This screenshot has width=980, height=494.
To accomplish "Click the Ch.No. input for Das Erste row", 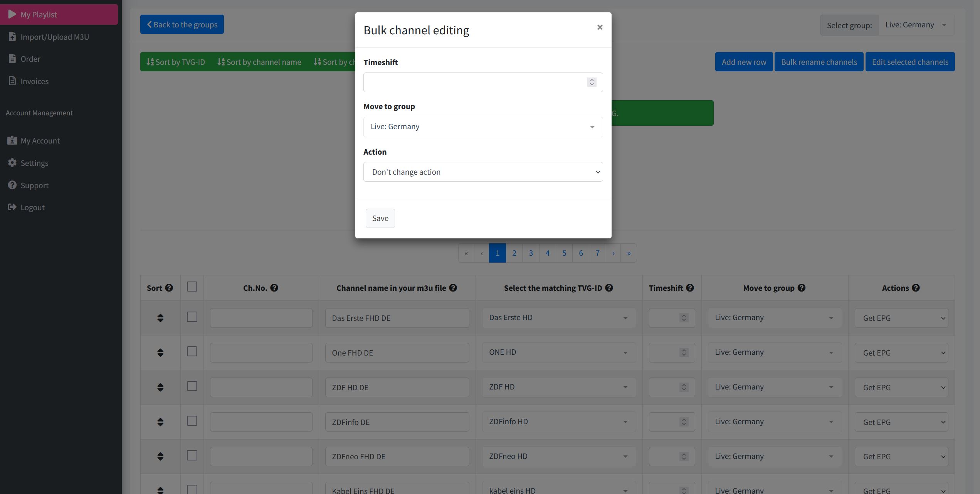I will point(261,318).
